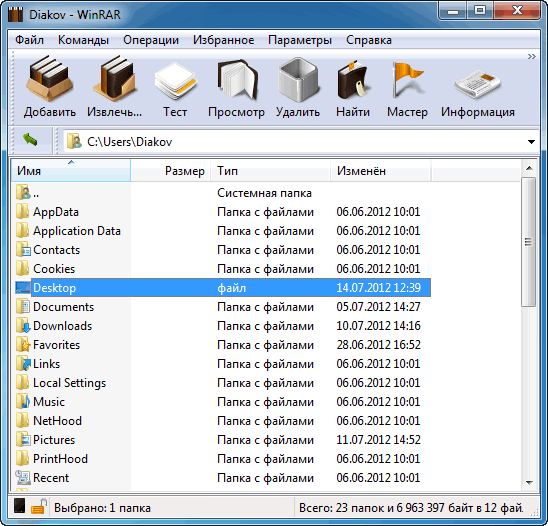Sort by the Имя column header
This screenshot has width=548, height=526.
[x=71, y=171]
